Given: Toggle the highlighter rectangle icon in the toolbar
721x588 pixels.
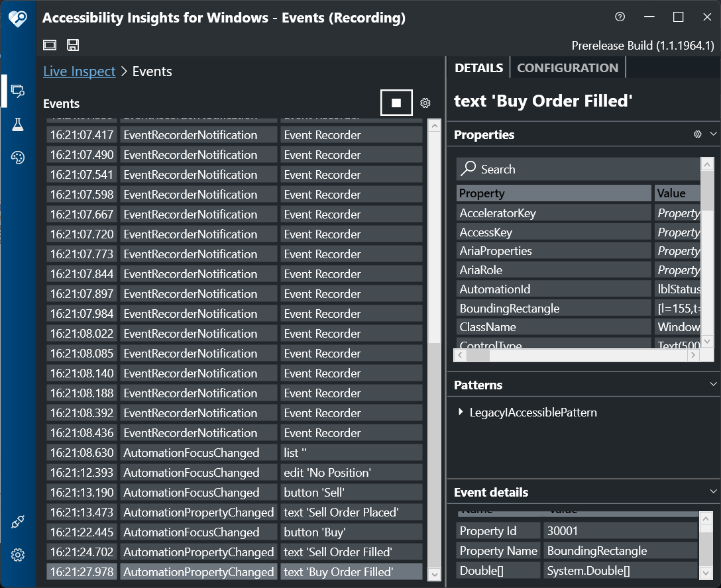Looking at the screenshot, I should 49,45.
